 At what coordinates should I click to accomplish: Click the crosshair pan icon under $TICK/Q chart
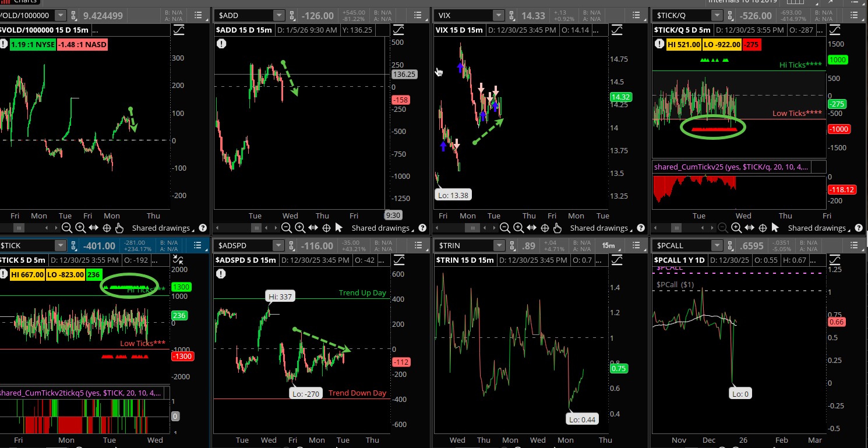[761, 228]
